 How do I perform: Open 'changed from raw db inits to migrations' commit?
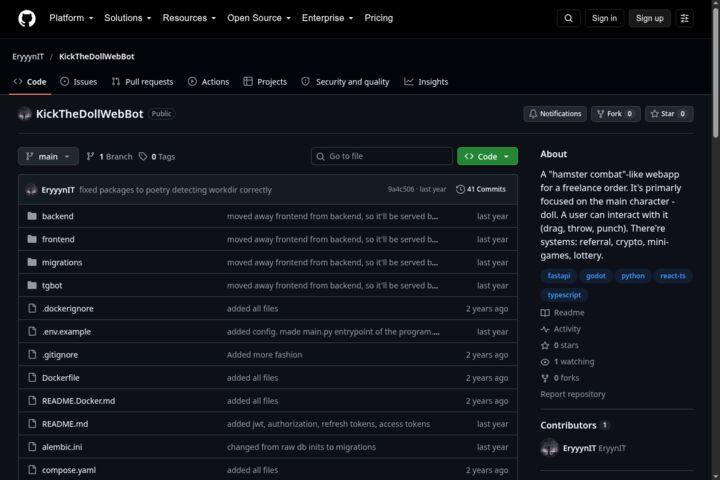[x=301, y=446]
